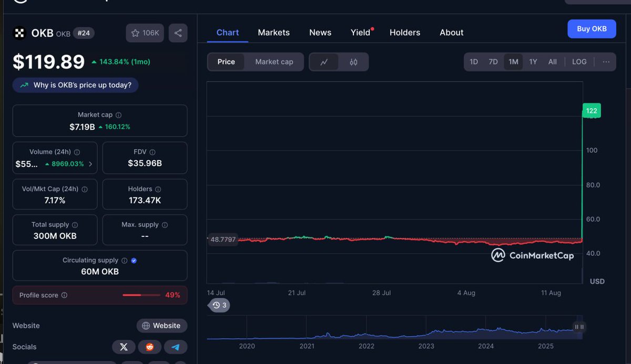This screenshot has width=631, height=364.
Task: Click the 300M OKB total supply value
Action: [x=55, y=236]
